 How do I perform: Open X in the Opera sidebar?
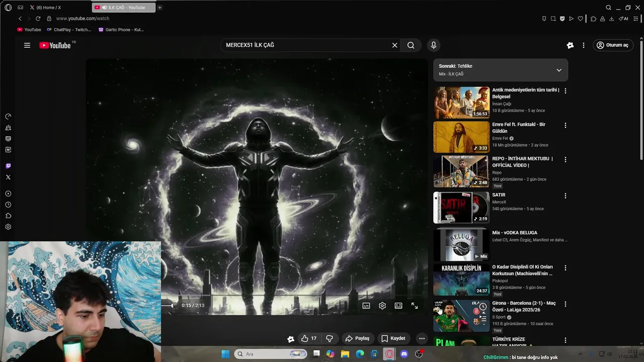(x=8, y=177)
